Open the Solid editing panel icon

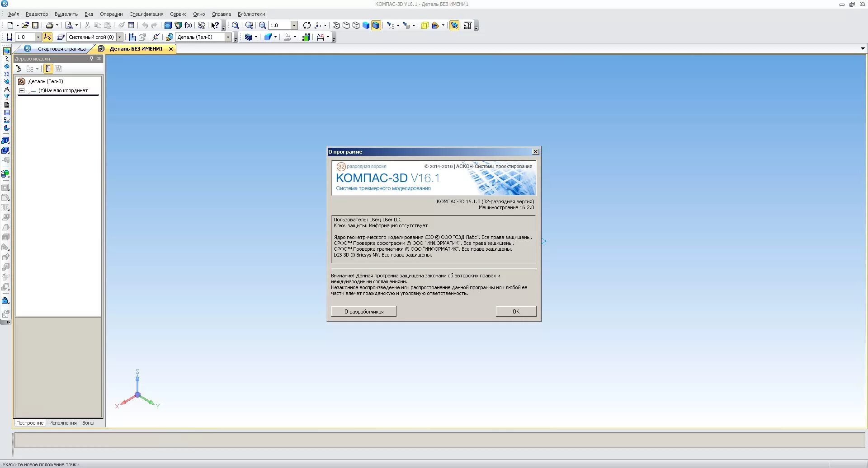[x=6, y=51]
